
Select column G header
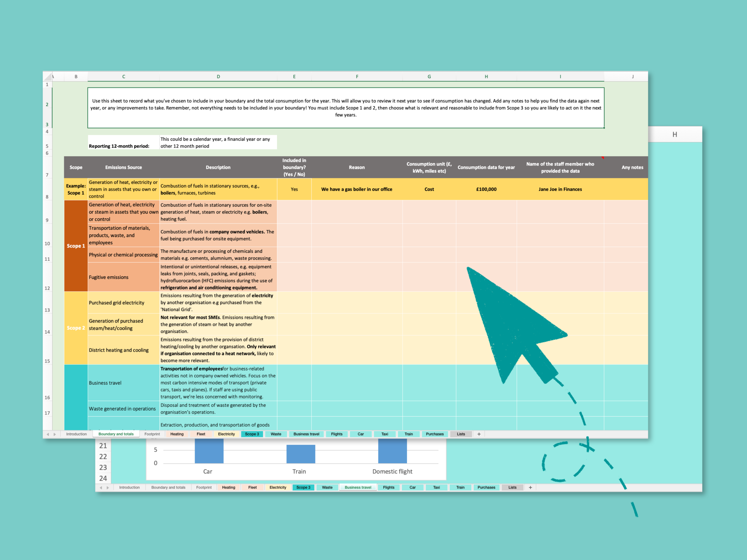429,77
